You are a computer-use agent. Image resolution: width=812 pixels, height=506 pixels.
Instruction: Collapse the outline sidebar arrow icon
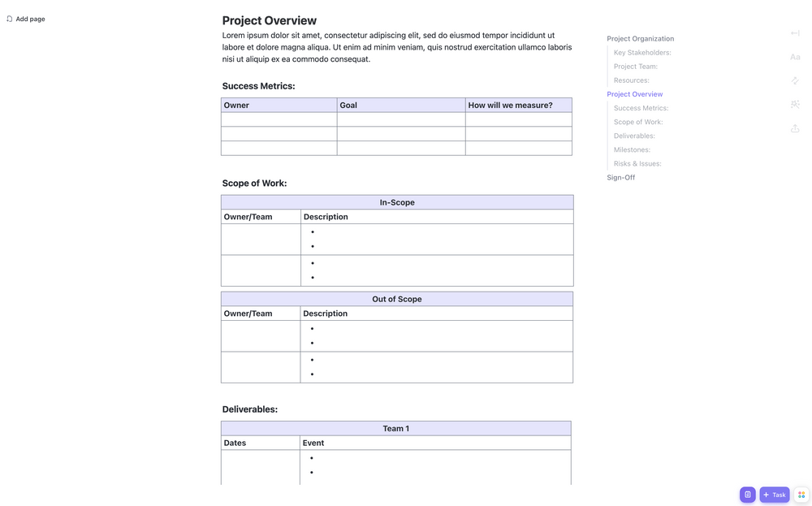[795, 33]
